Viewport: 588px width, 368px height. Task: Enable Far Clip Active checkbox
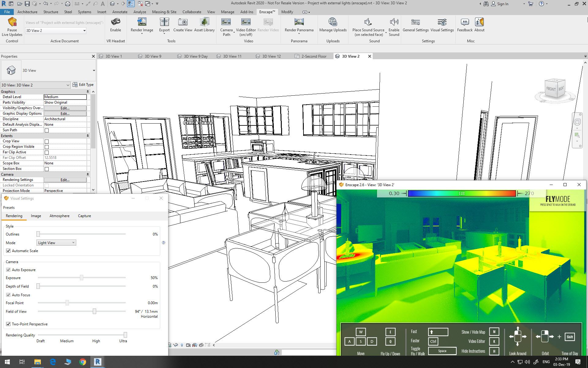click(x=47, y=152)
